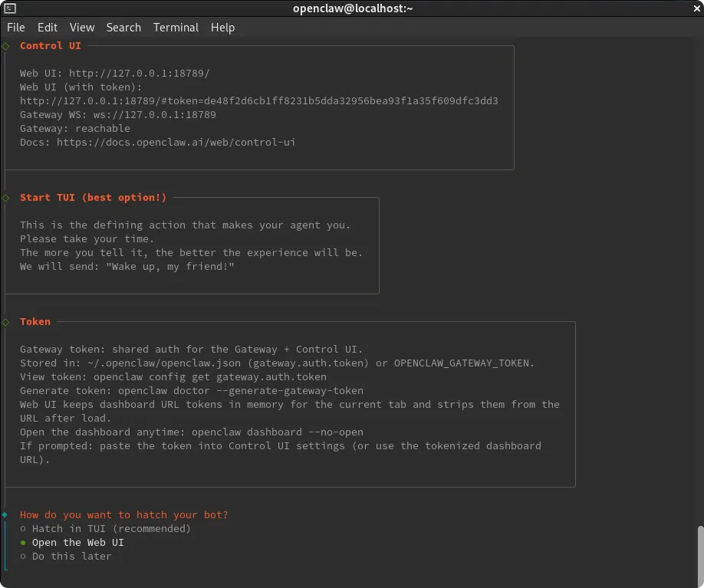Click 'Web UI keeps dashboard URL tokens' line
This screenshot has width=704, height=588.
click(x=290, y=411)
